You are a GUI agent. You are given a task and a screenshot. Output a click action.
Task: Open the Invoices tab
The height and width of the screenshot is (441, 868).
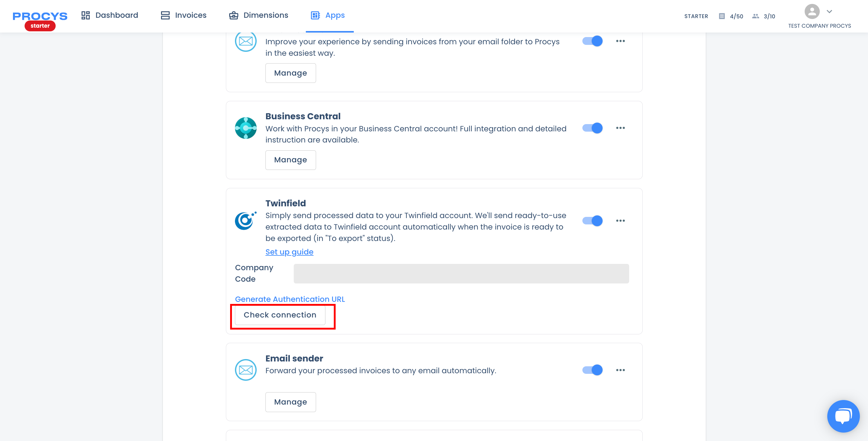(184, 15)
